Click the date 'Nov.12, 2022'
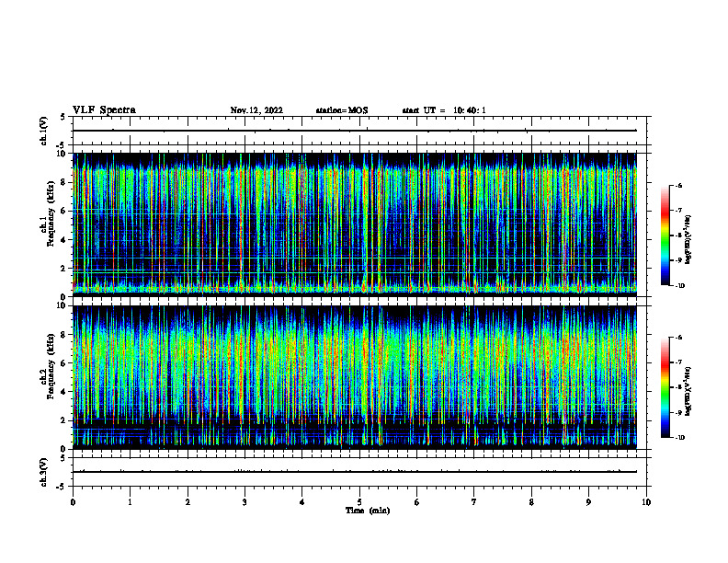Image resolution: width=728 pixels, height=563 pixels. coord(256,110)
